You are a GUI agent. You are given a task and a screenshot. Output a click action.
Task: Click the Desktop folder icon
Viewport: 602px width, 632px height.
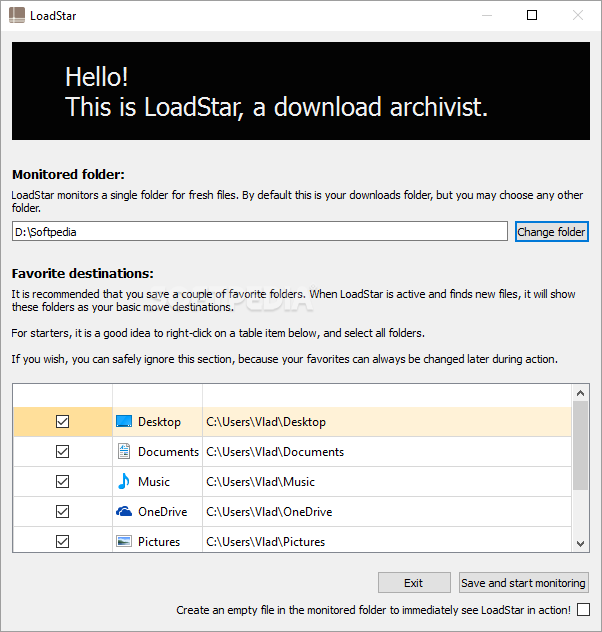(124, 422)
